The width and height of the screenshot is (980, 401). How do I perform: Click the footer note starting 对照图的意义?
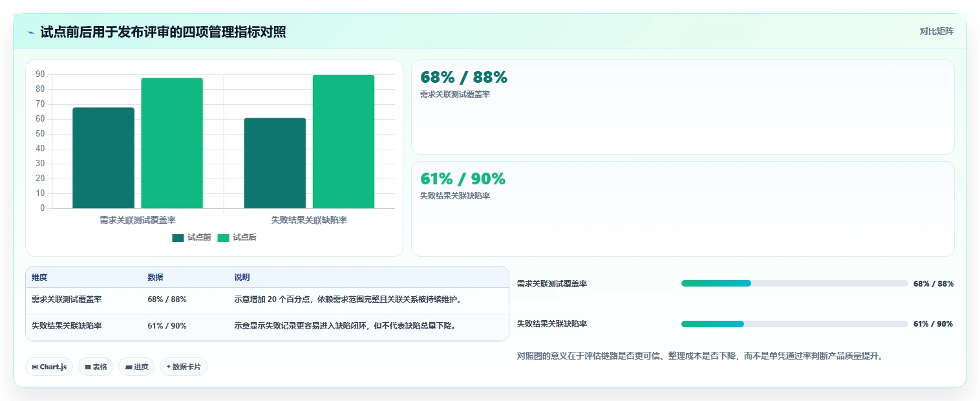point(700,356)
